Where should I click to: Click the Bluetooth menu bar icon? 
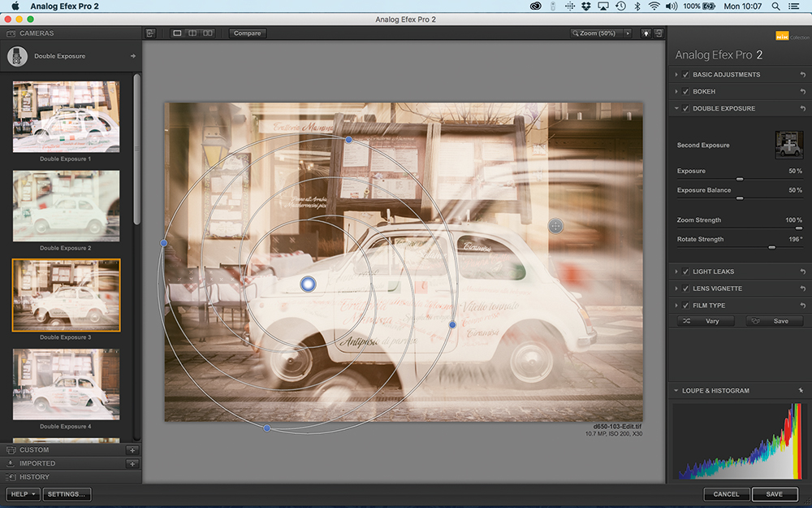tap(637, 7)
